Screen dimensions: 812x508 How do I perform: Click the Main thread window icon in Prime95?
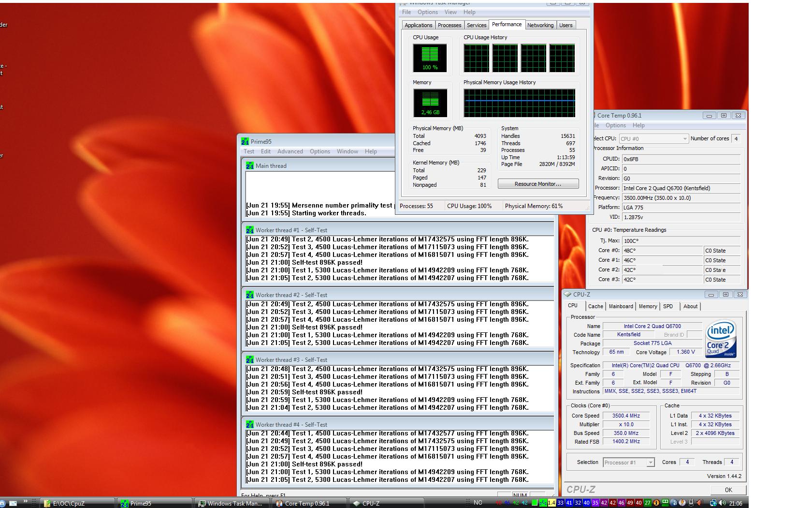(x=250, y=165)
